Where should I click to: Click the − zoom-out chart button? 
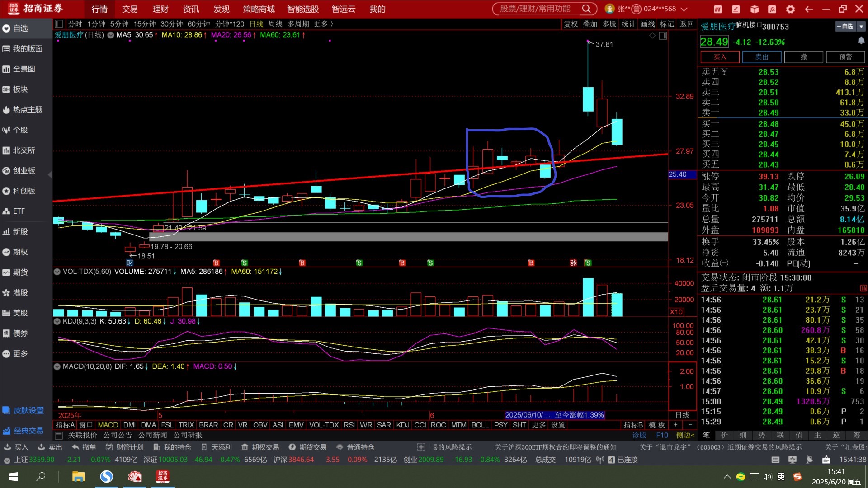690,425
